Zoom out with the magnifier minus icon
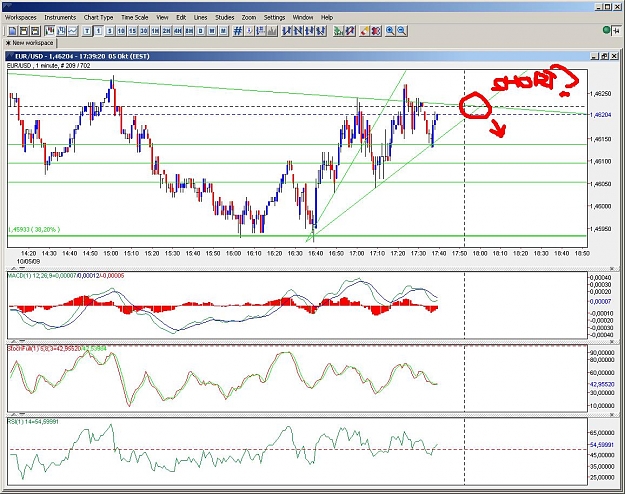Image resolution: width=625 pixels, height=494 pixels. [401, 31]
